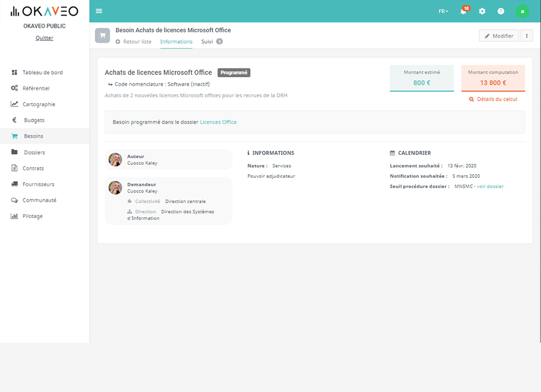The width and height of the screenshot is (541, 392).
Task: Click the Collectivité building icon
Action: pyautogui.click(x=130, y=201)
